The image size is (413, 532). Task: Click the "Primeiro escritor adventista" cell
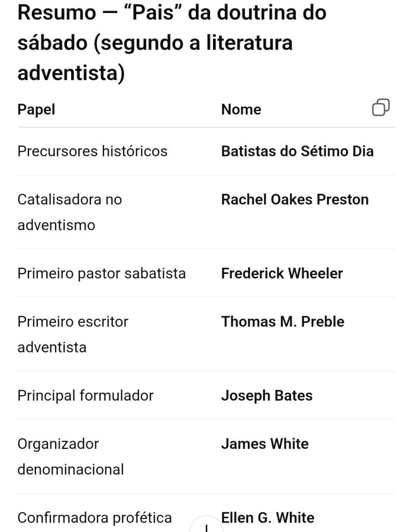(73, 334)
